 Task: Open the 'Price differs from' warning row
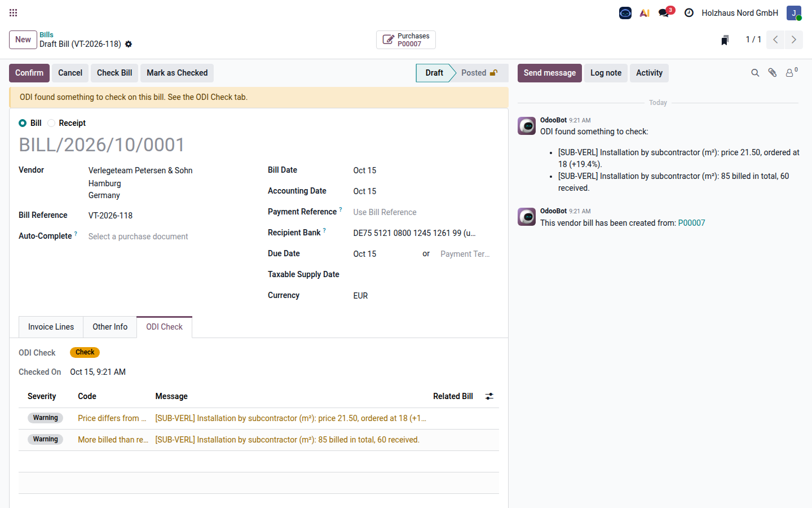(259, 418)
